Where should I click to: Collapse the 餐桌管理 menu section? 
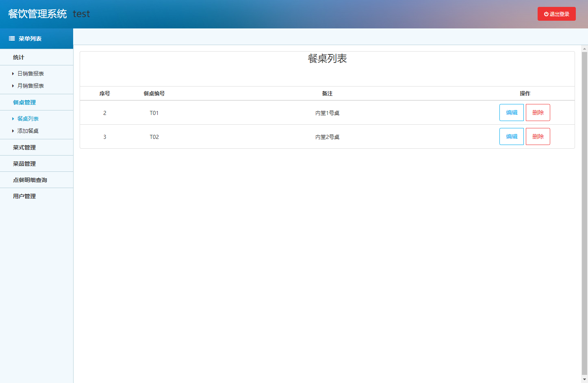point(24,102)
